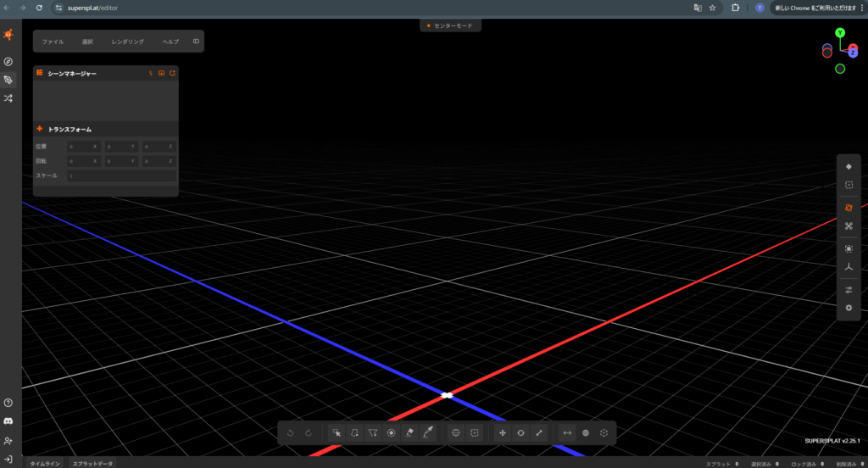This screenshot has width=868, height=468.
Task: Open the help question-mark icon in sidebar
Action: pos(8,403)
